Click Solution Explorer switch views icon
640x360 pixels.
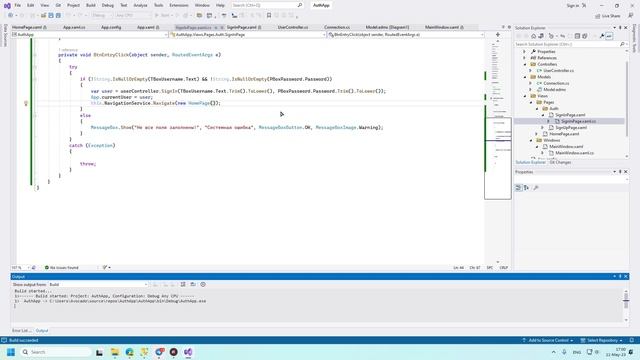(x=541, y=36)
